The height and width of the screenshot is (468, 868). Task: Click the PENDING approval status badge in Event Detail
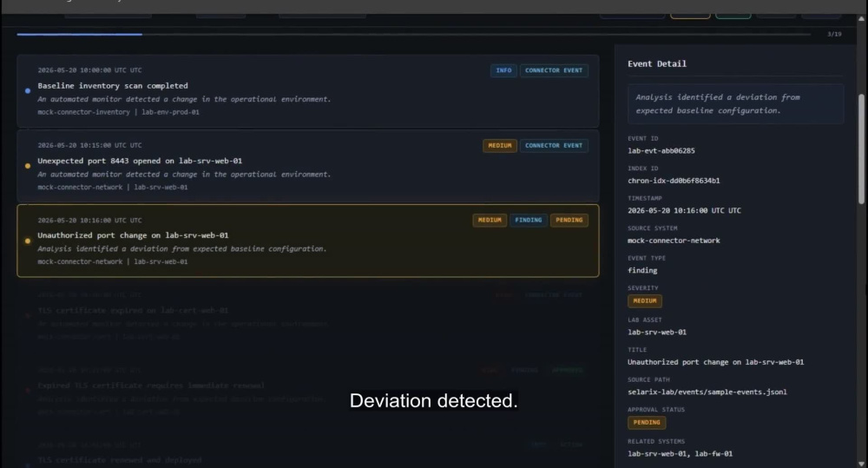[x=647, y=422]
